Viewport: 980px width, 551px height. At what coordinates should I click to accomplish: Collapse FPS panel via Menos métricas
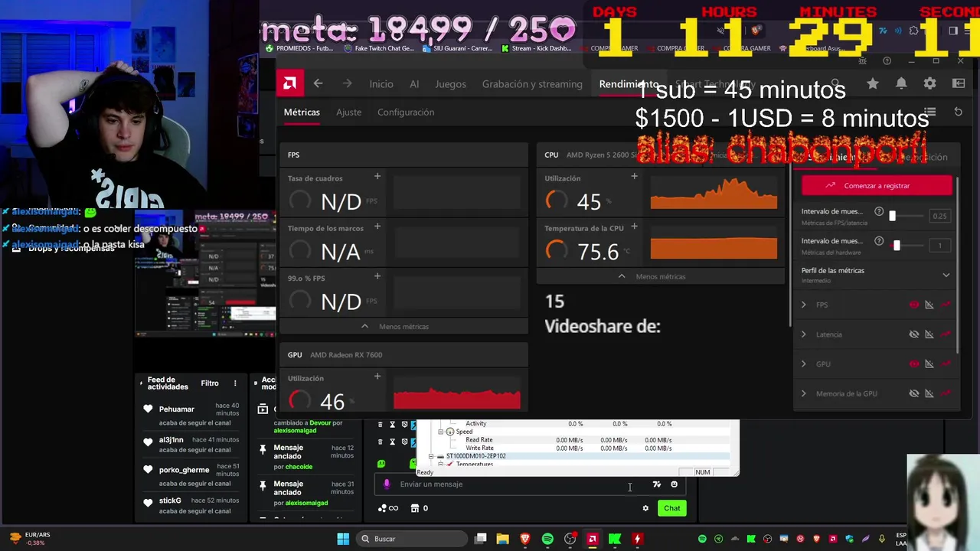coord(395,326)
